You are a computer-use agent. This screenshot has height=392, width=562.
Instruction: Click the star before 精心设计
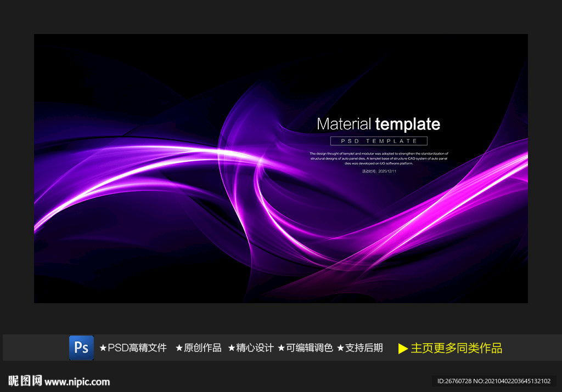pyautogui.click(x=232, y=348)
